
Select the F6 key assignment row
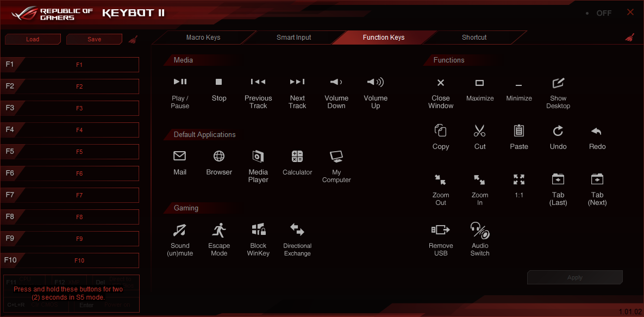(70, 173)
